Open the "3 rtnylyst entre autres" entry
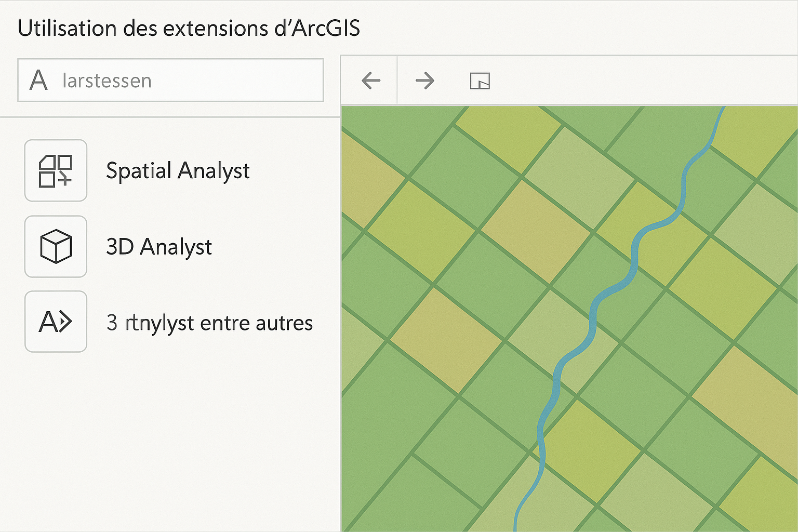This screenshot has height=532, width=798. tap(209, 323)
